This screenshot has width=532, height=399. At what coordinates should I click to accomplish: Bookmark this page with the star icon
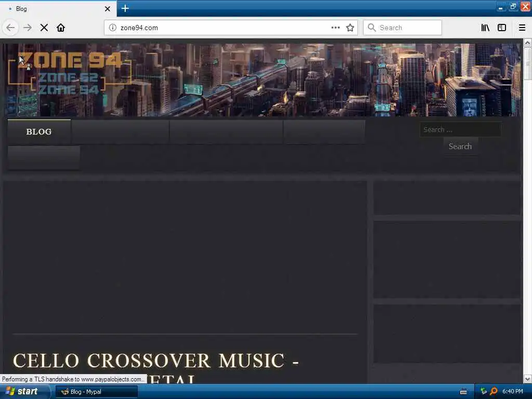350,28
